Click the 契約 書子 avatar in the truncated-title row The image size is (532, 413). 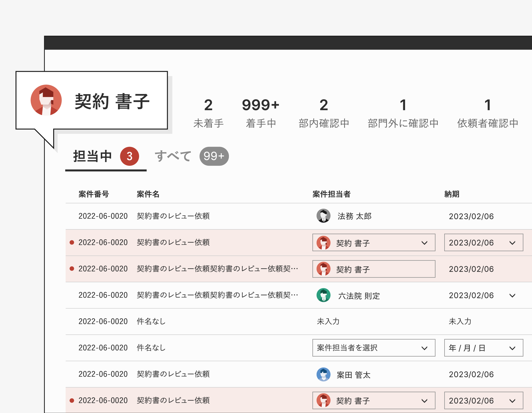click(323, 269)
